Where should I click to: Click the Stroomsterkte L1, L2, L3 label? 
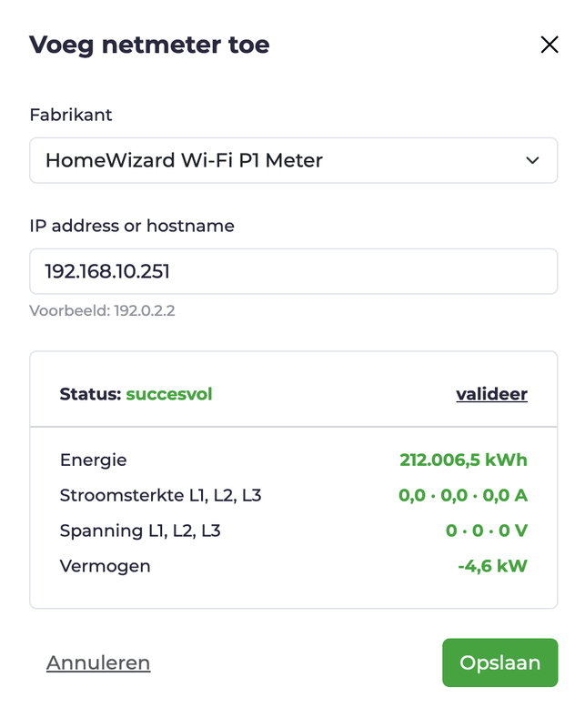pyautogui.click(x=160, y=495)
